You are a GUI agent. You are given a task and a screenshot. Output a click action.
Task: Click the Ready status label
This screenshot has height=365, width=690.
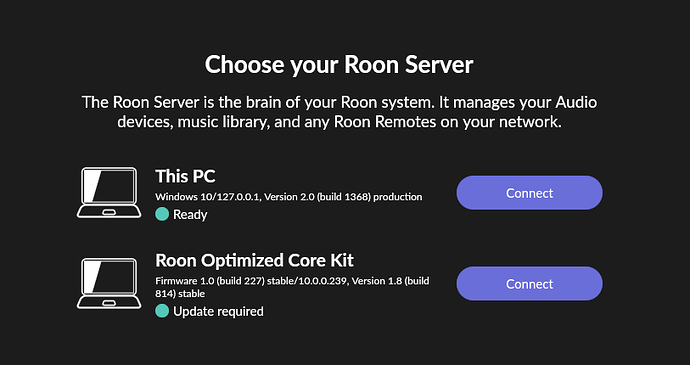pos(190,215)
